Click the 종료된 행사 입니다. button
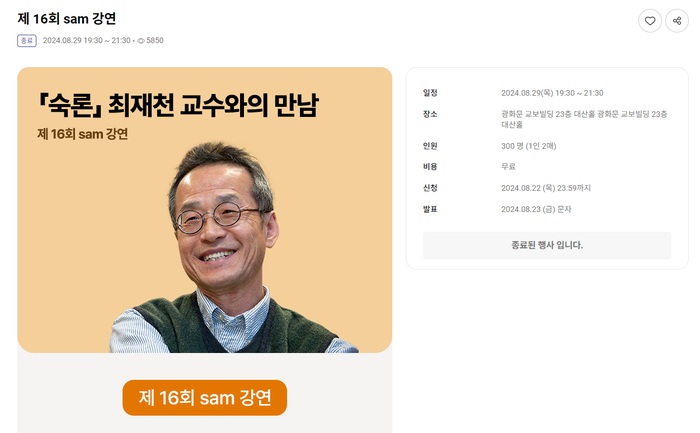This screenshot has height=433, width=700. (547, 245)
